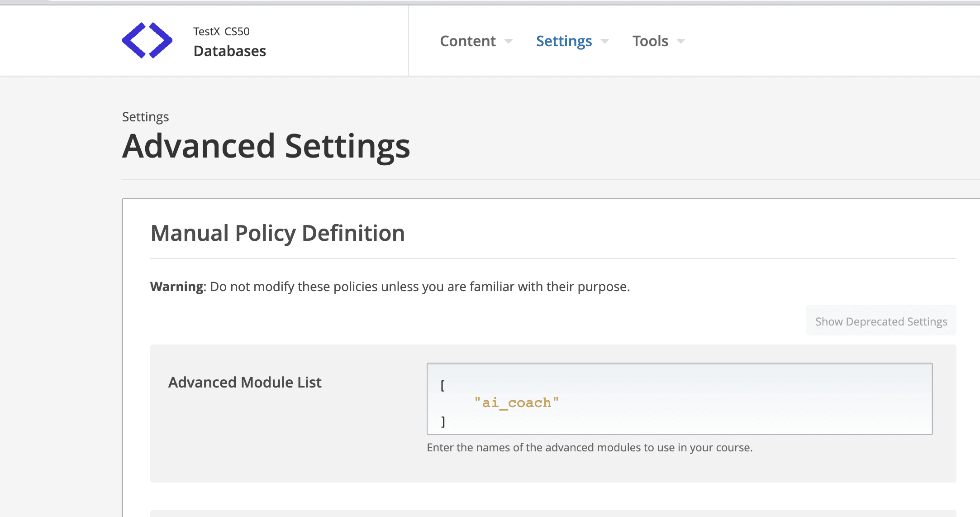Image resolution: width=980 pixels, height=517 pixels.
Task: Open the Content dropdown menu
Action: coord(467,41)
